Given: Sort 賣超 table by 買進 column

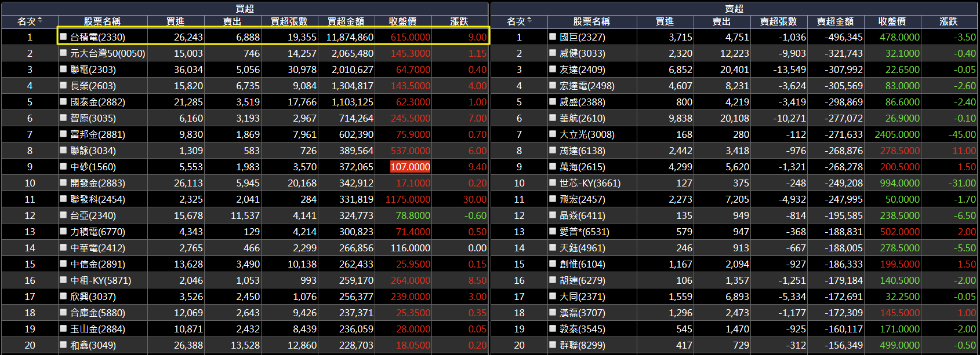Looking at the screenshot, I should (665, 21).
